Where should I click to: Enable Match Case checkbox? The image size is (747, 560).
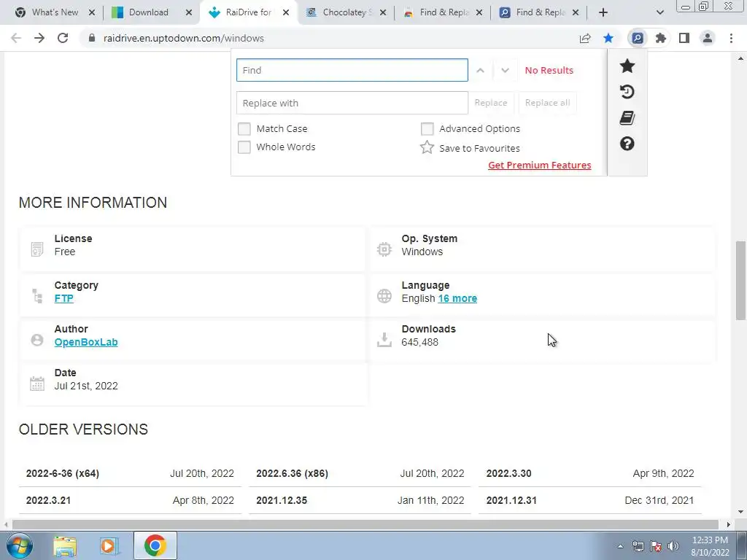pyautogui.click(x=244, y=128)
